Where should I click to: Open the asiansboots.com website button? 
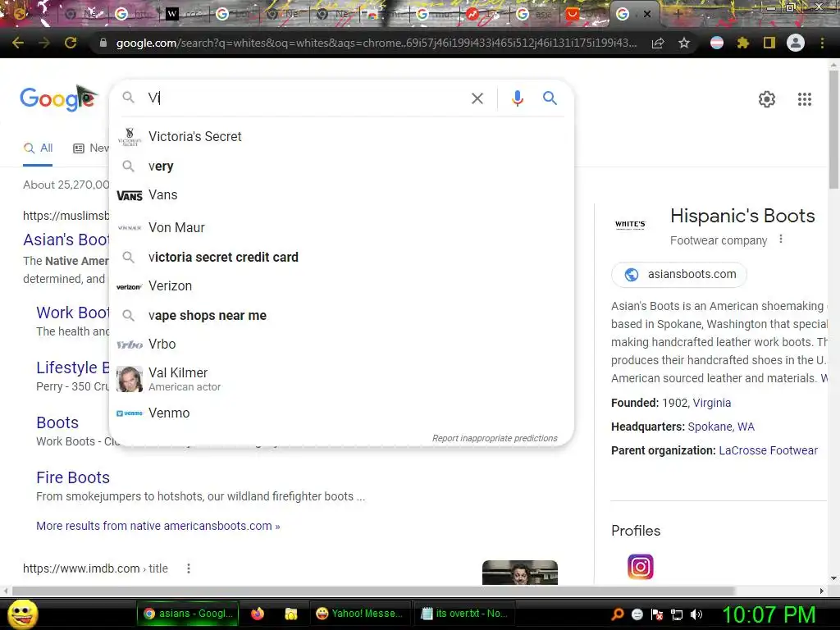click(x=678, y=274)
